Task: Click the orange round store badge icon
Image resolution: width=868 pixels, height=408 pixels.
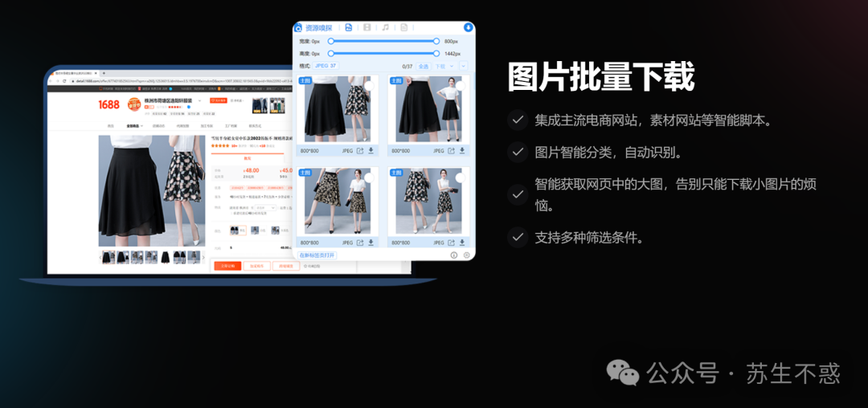Action: [134, 104]
